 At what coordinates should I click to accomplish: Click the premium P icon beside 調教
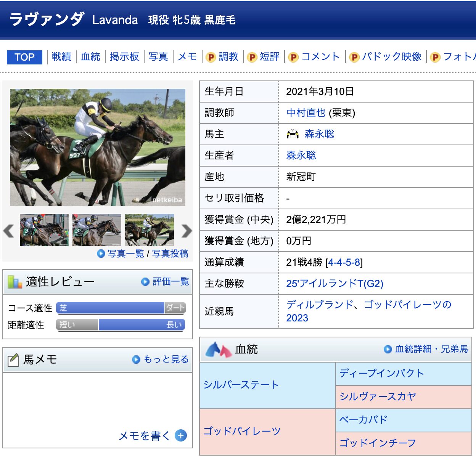coord(211,57)
